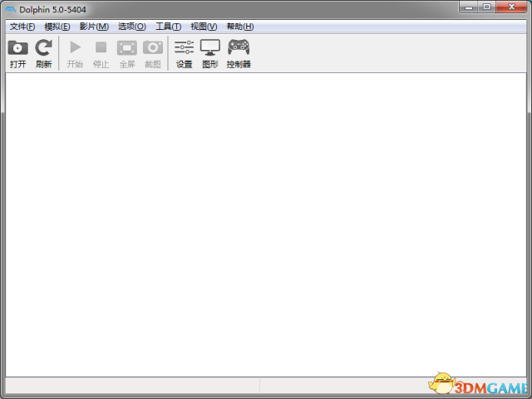Open 设置 (Settings) sliders icon
The height and width of the screenshot is (399, 532).
coord(184,47)
